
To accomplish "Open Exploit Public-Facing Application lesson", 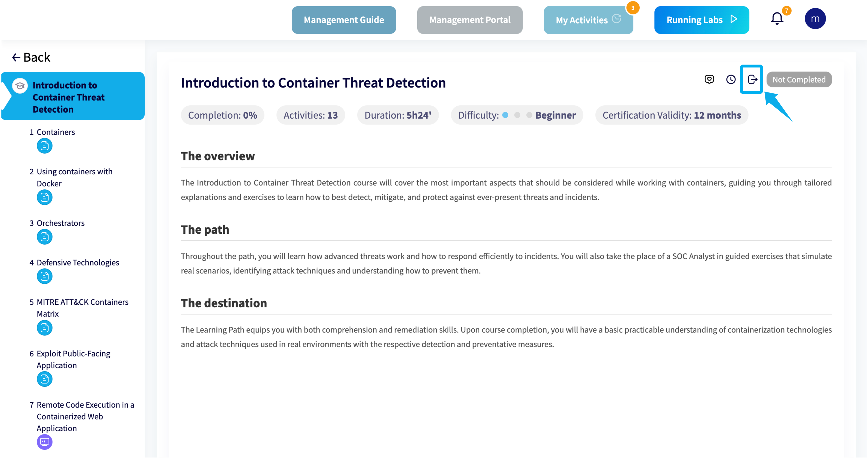I will coord(73,359).
